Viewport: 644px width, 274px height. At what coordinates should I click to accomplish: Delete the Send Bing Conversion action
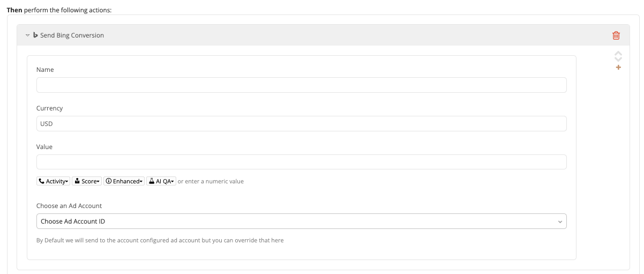pyautogui.click(x=616, y=35)
